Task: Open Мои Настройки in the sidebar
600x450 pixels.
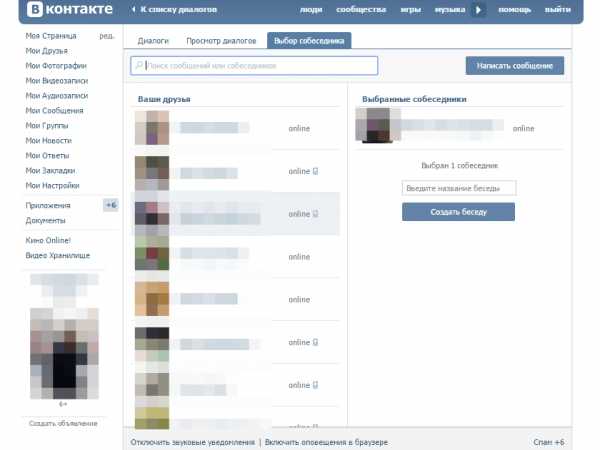Action: click(52, 185)
